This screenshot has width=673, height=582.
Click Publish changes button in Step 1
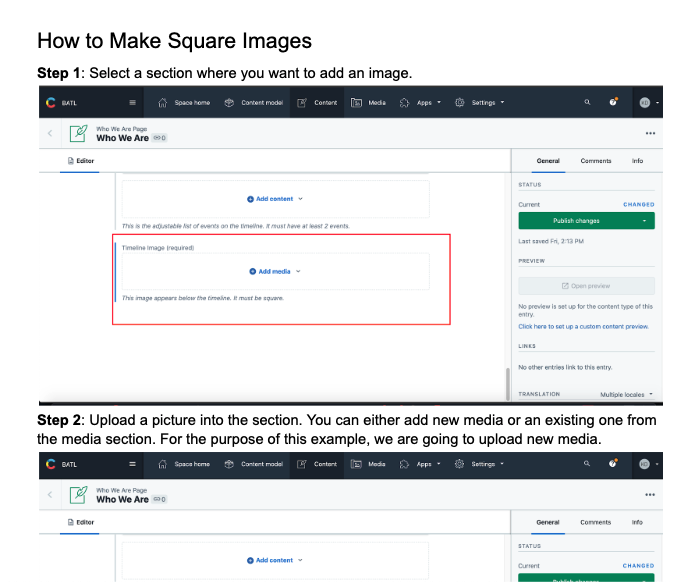[x=576, y=221]
